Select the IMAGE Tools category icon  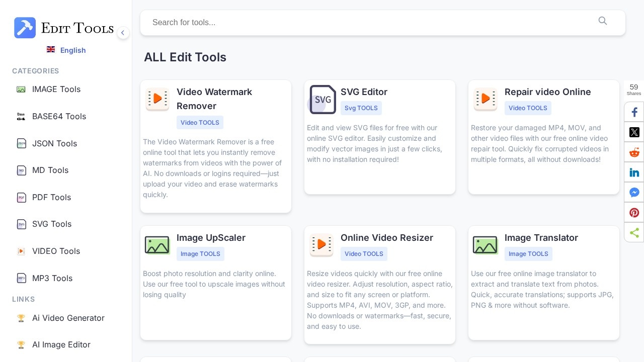pos(21,89)
